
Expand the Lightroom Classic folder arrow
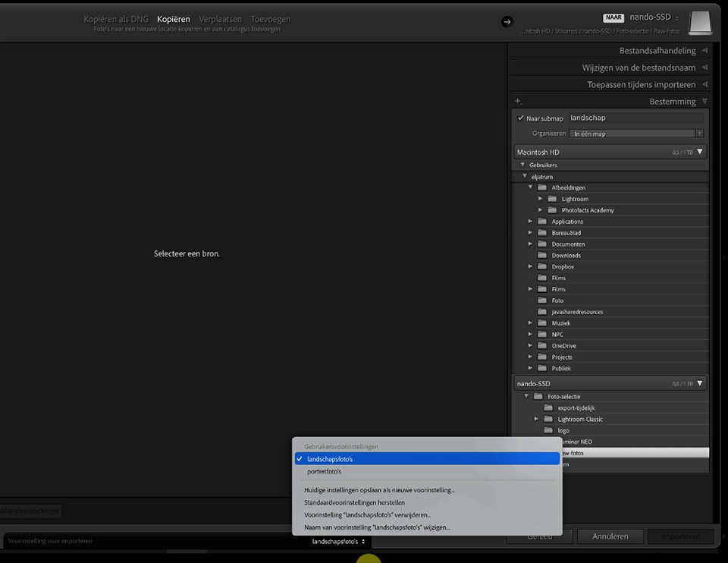(536, 419)
